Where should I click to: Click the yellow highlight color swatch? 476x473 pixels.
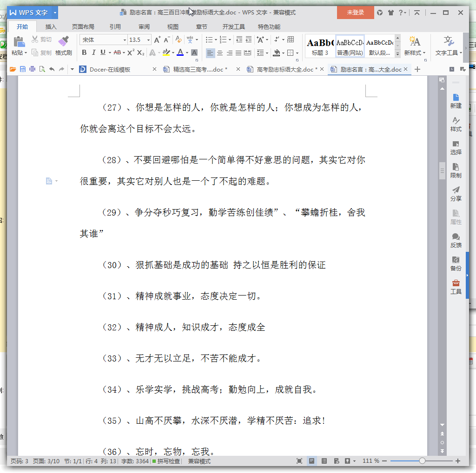pos(166,53)
